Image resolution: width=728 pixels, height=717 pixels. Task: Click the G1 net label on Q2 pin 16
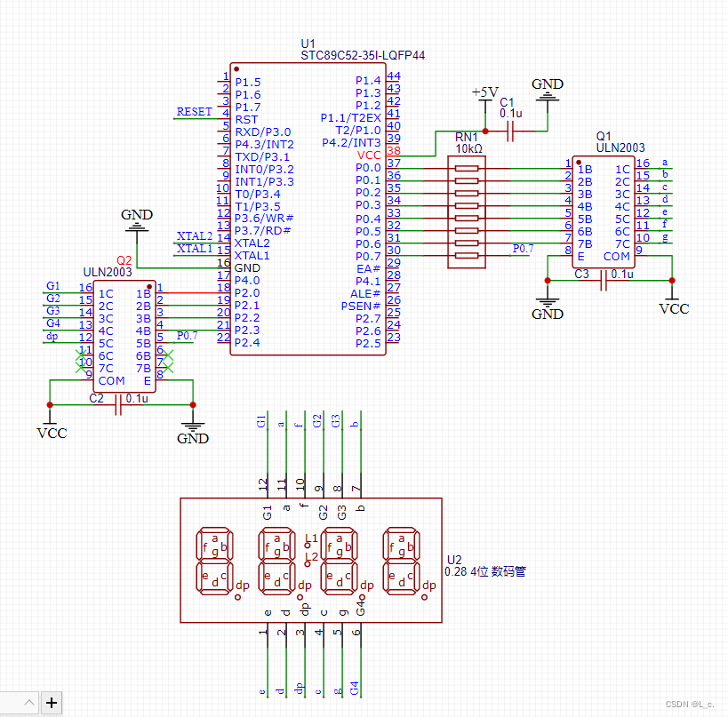point(53,286)
